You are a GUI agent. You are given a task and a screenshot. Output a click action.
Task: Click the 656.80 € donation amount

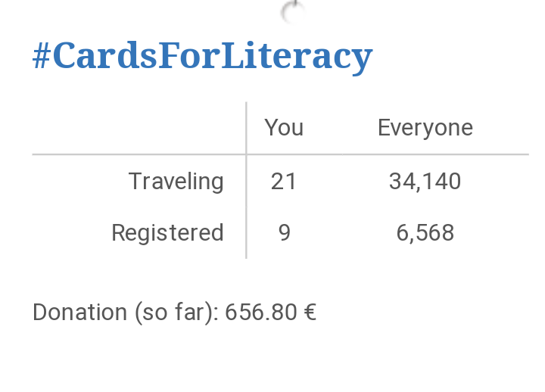click(271, 312)
